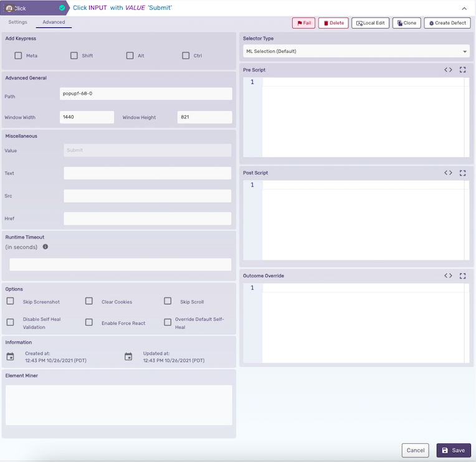This screenshot has width=476, height=462.
Task: Click Create Defect button
Action: click(447, 23)
